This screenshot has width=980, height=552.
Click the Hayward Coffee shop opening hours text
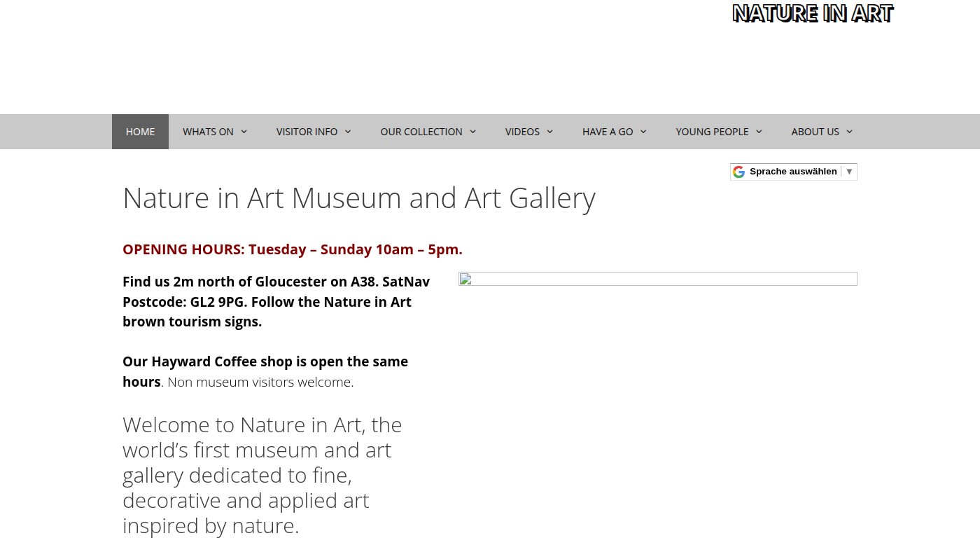265,372
